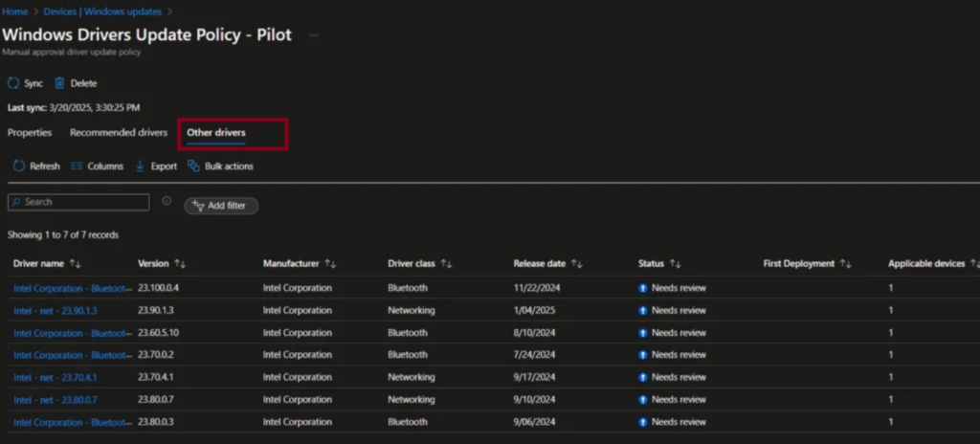This screenshot has width=980, height=444.
Task: Open the Intel - net - 23.90.1.3 driver
Action: click(x=56, y=311)
